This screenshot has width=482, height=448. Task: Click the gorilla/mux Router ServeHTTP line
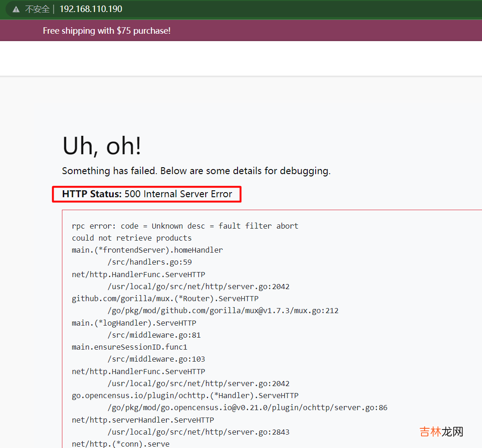click(165, 298)
